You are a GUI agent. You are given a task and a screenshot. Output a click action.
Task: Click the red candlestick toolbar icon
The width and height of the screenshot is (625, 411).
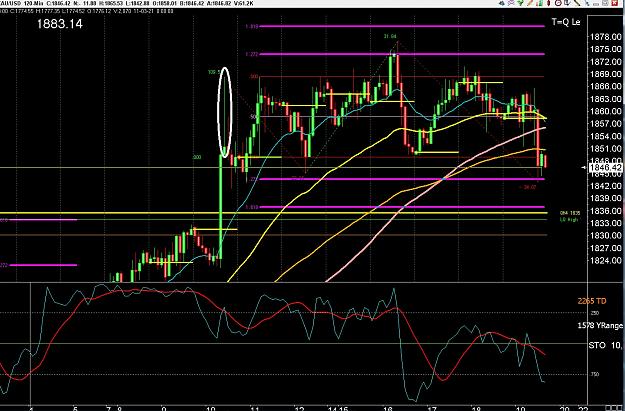click(x=549, y=3)
